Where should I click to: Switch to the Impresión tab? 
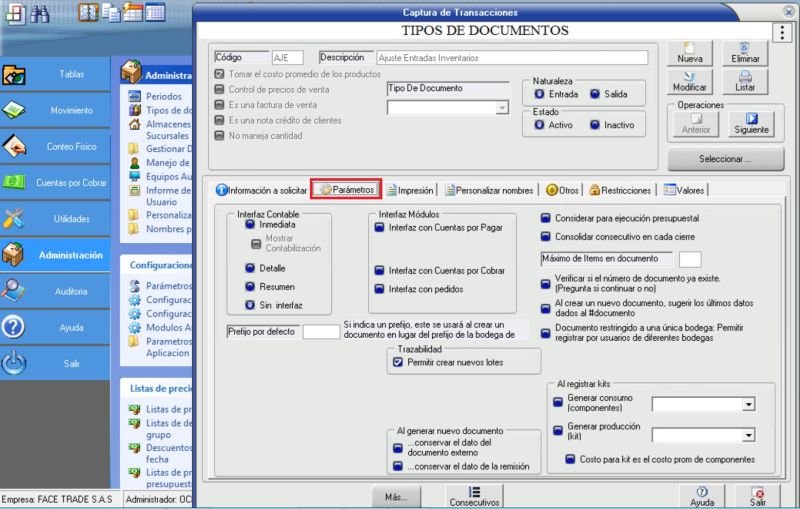pyautogui.click(x=410, y=190)
